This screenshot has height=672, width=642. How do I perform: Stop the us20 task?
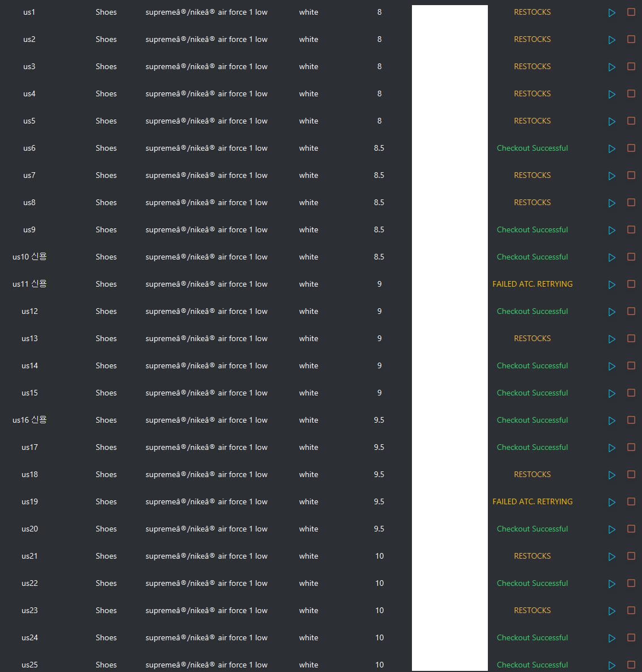point(631,529)
